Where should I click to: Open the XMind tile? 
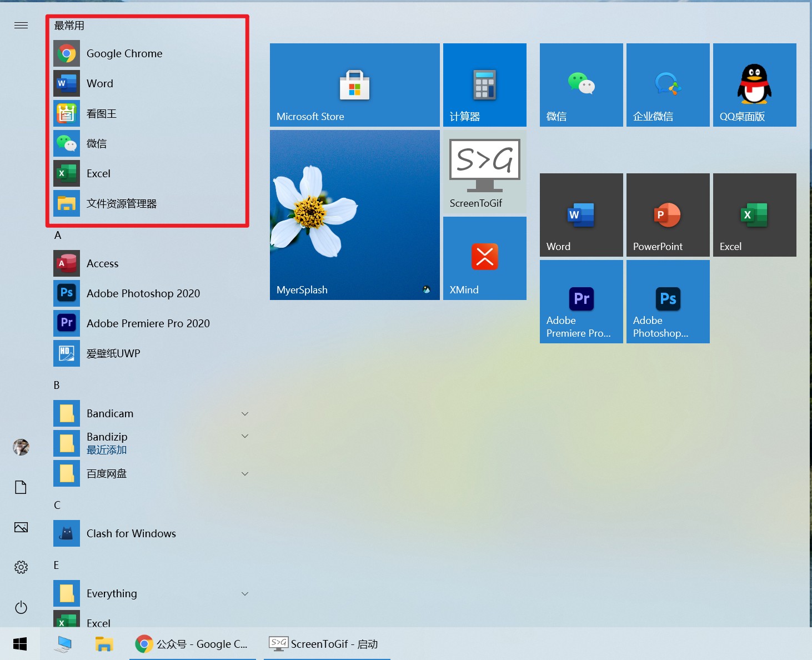point(485,258)
